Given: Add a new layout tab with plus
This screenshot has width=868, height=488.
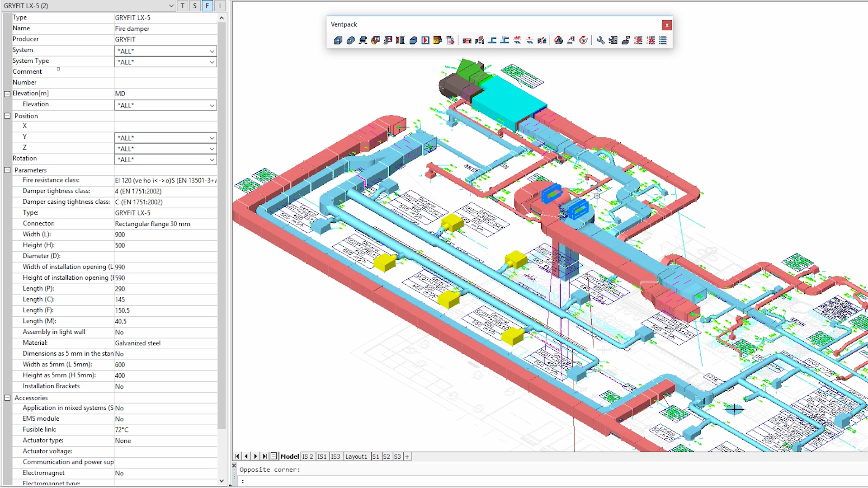Looking at the screenshot, I should pyautogui.click(x=407, y=456).
